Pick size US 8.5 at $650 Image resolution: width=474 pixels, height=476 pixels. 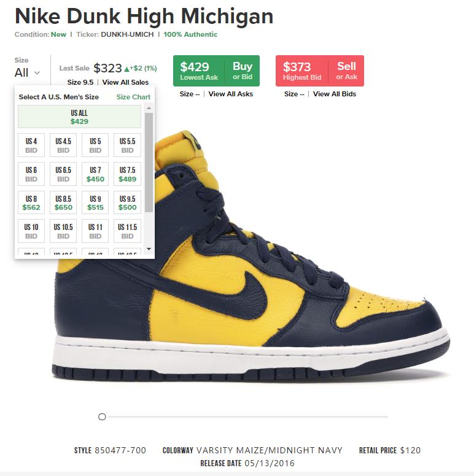coord(63,202)
